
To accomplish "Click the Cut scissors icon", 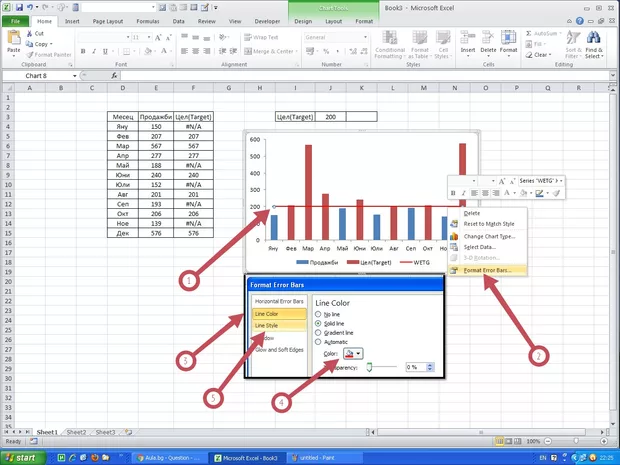I will pyautogui.click(x=29, y=34).
